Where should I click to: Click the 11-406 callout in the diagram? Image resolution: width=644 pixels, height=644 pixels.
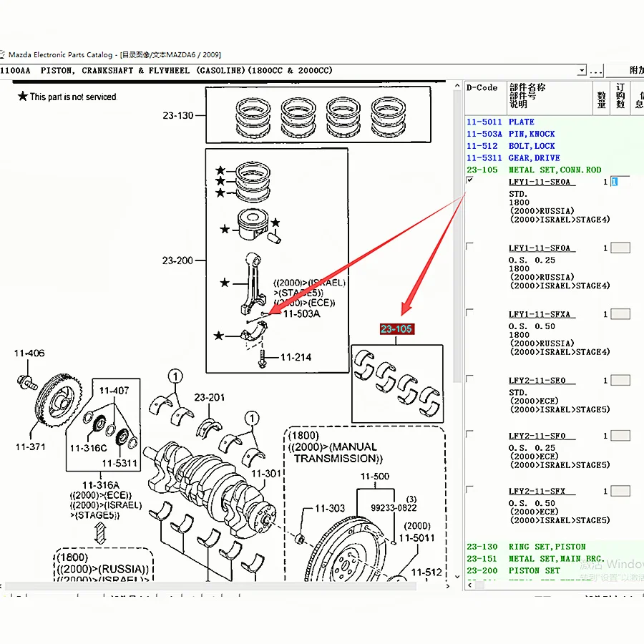(x=29, y=353)
